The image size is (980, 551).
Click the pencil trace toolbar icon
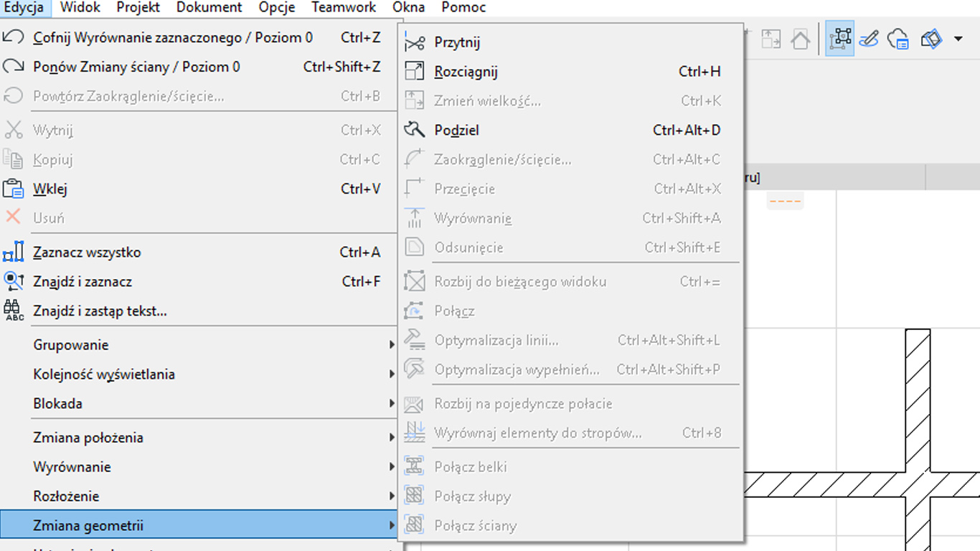(869, 39)
